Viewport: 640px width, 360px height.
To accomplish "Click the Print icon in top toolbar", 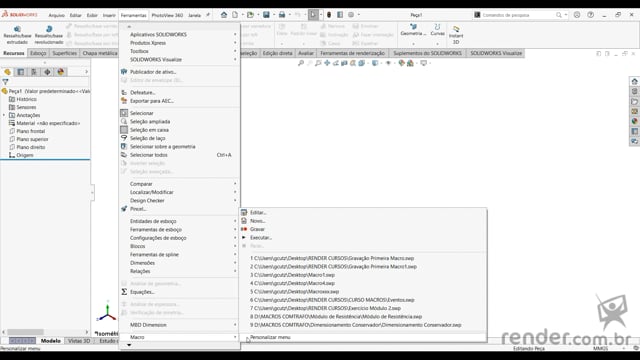I will coord(282,15).
